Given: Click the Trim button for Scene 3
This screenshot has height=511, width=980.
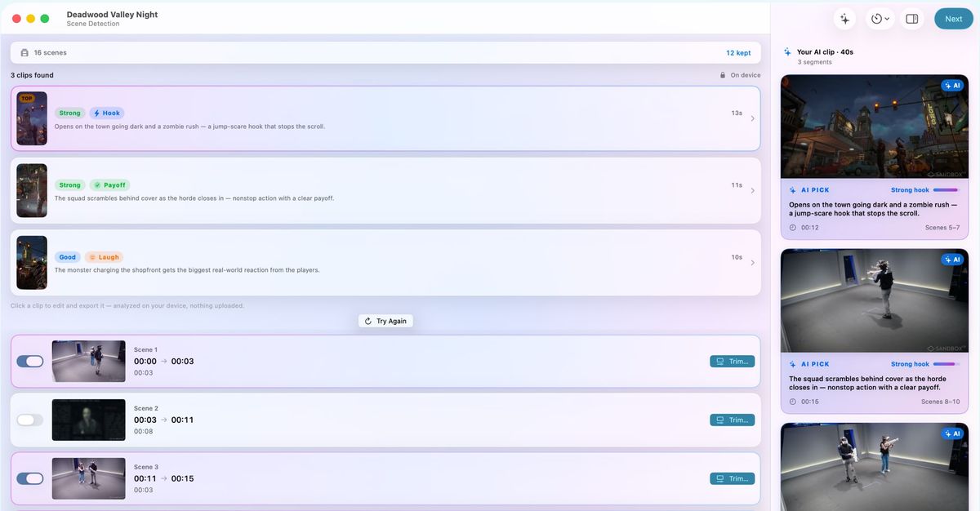Looking at the screenshot, I should 732,478.
